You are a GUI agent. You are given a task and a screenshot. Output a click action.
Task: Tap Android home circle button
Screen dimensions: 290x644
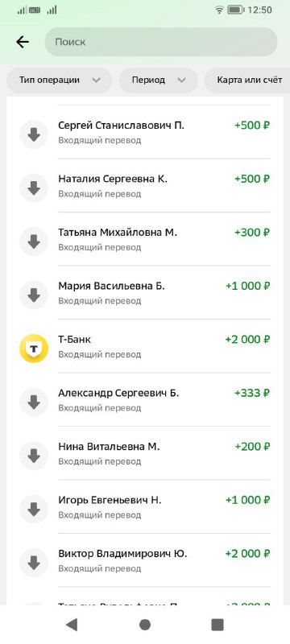(145, 625)
